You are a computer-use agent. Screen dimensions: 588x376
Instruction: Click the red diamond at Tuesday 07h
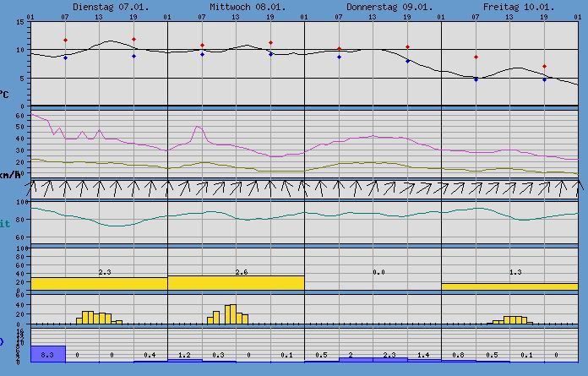(x=65, y=40)
